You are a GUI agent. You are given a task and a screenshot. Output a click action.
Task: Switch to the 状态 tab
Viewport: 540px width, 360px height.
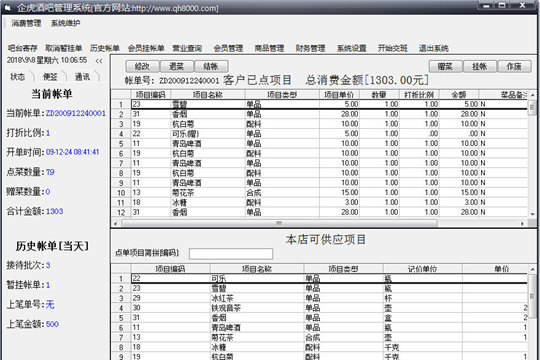(18, 76)
